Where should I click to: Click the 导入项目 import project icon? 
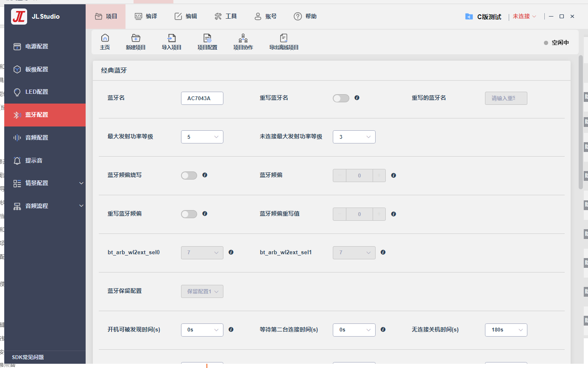point(172,38)
